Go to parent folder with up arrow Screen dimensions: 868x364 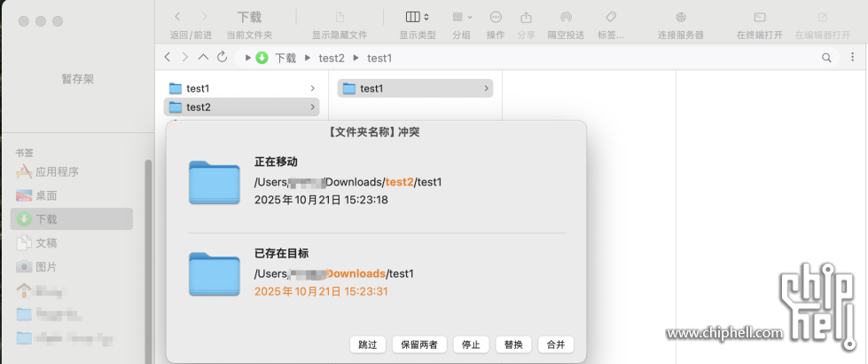tap(203, 57)
